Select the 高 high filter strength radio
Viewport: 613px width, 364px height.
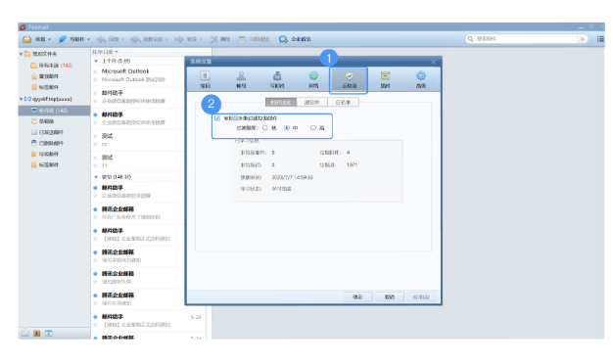coord(313,128)
